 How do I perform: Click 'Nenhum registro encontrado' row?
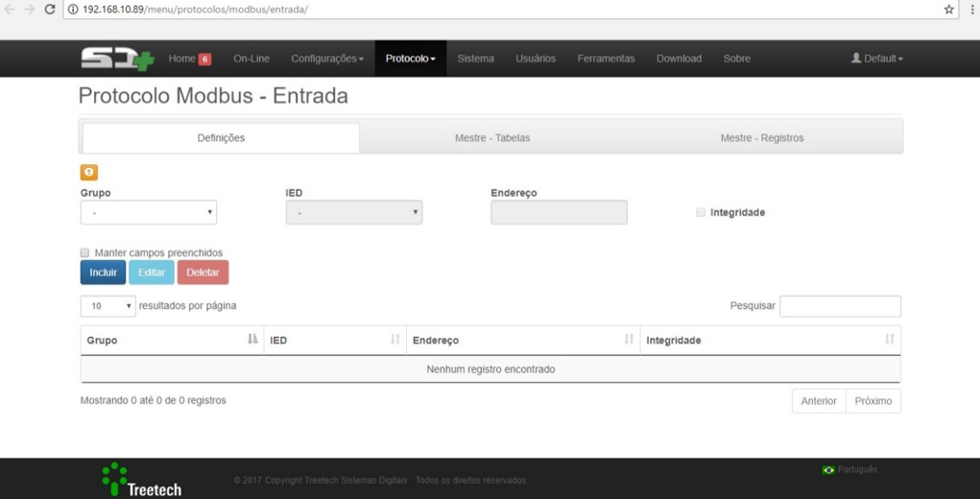[x=490, y=369]
